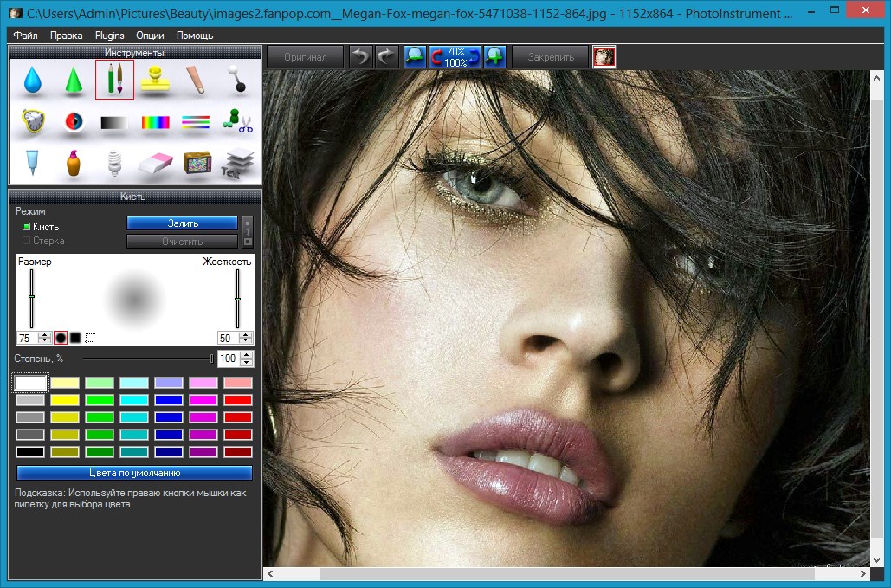Open the Plugins menu
The image size is (891, 588).
pyautogui.click(x=110, y=36)
